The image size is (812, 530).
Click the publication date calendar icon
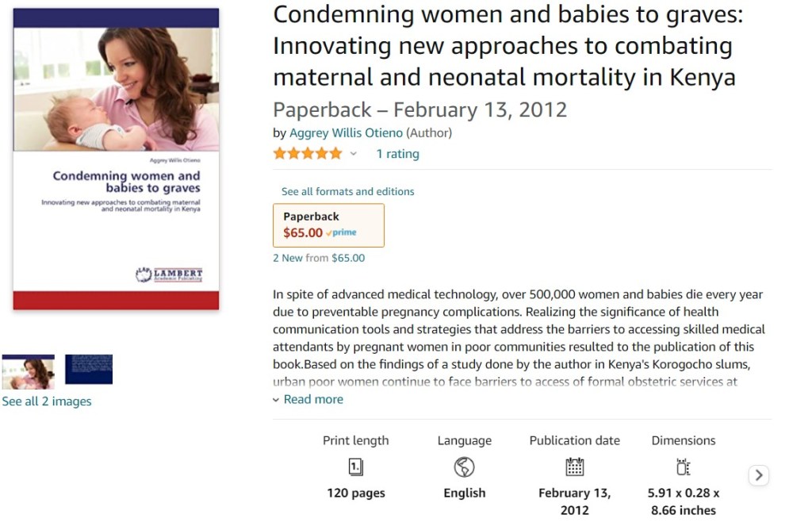pyautogui.click(x=574, y=467)
